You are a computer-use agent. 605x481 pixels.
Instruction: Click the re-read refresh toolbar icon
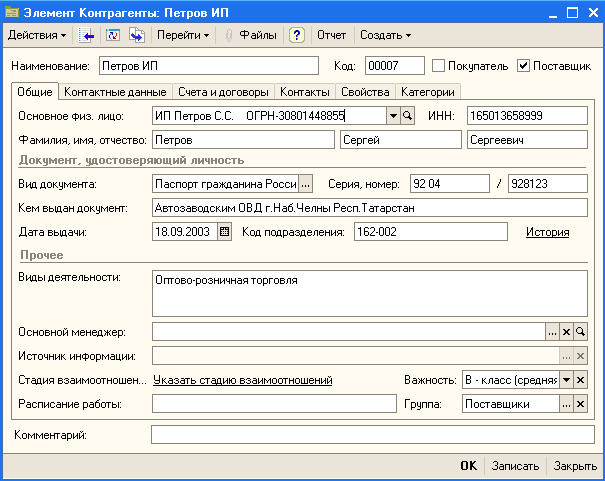coord(113,35)
